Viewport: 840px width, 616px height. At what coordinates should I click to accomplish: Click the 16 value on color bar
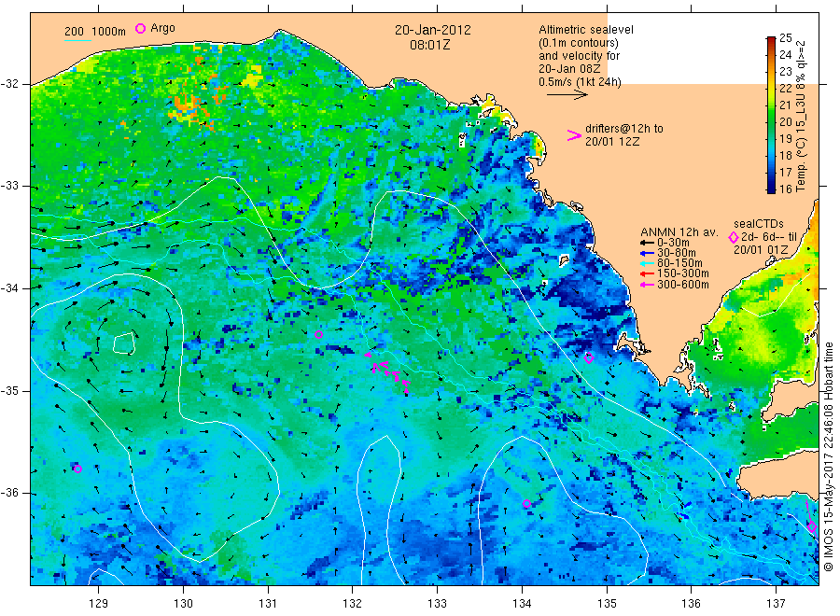point(785,189)
